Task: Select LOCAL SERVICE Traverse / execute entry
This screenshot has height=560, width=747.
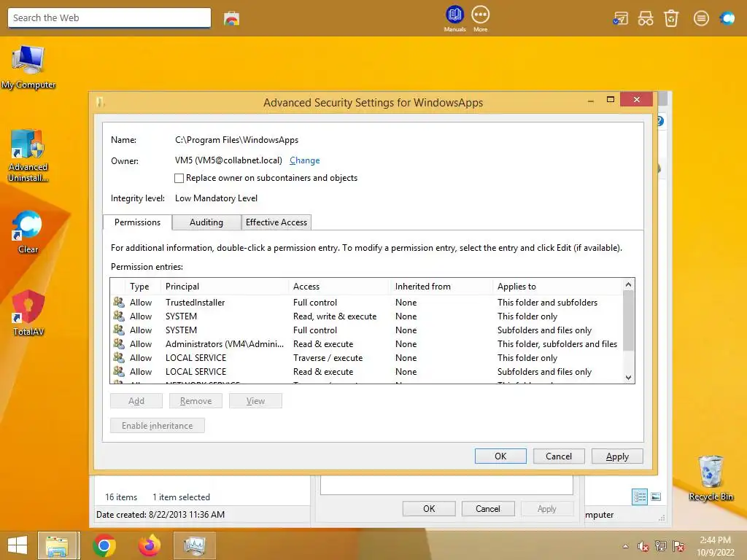Action: coord(367,357)
